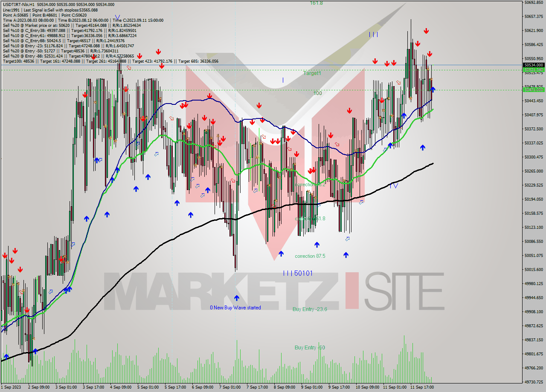The image size is (546, 392).
Task: Click the 'Buy Entry -23.6' label
Action: coord(310,309)
